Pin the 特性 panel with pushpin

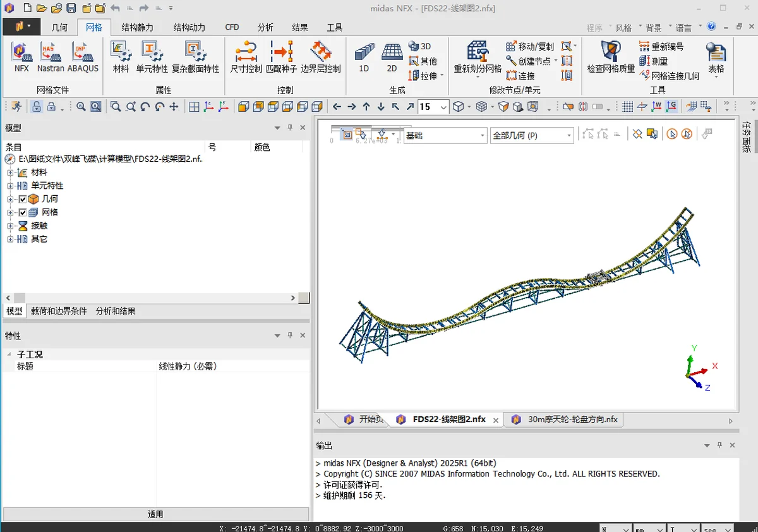click(x=290, y=336)
